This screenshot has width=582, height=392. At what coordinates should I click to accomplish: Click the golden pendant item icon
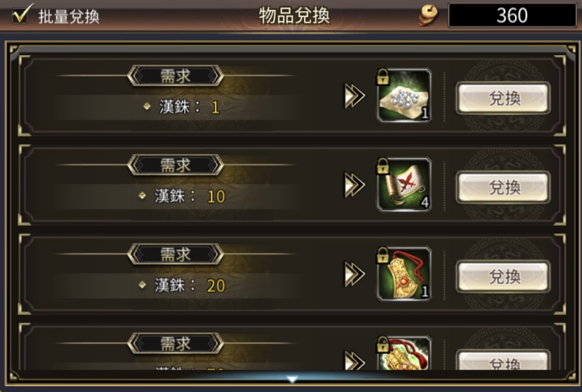[x=404, y=274]
